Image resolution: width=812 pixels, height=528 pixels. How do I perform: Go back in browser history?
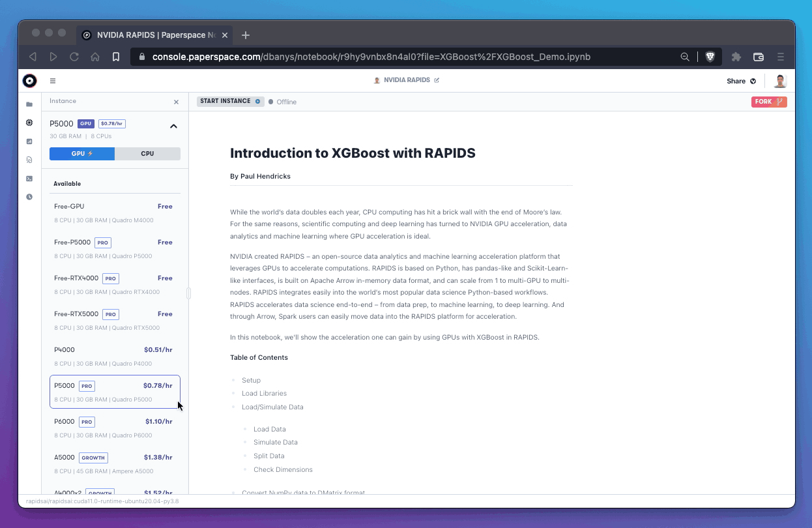pos(33,57)
